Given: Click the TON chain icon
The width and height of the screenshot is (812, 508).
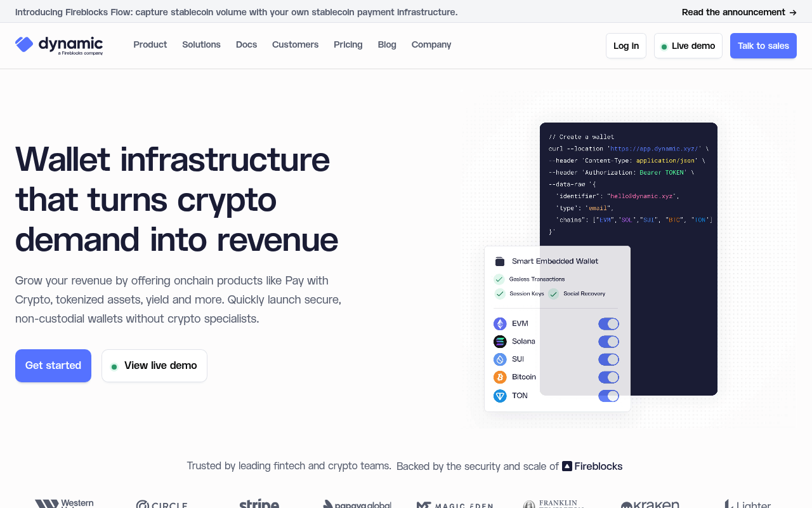Looking at the screenshot, I should coord(500,396).
